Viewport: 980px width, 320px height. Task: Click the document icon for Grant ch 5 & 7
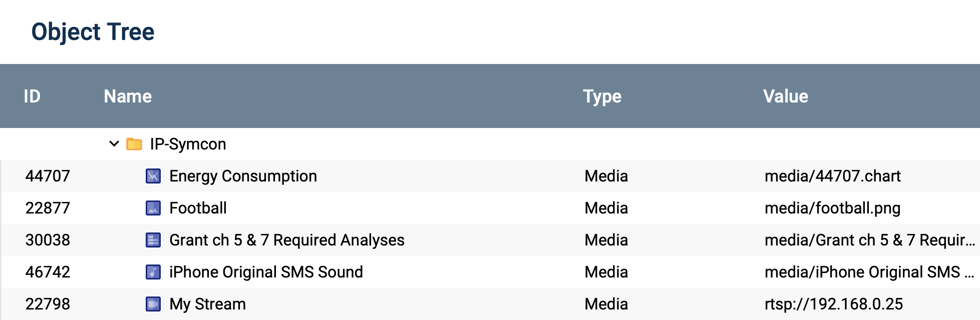point(153,240)
